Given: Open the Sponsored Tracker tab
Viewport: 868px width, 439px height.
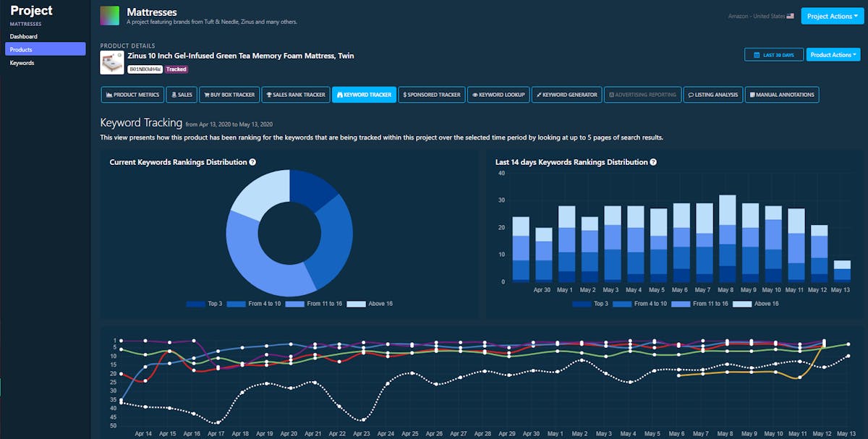Looking at the screenshot, I should (431, 95).
